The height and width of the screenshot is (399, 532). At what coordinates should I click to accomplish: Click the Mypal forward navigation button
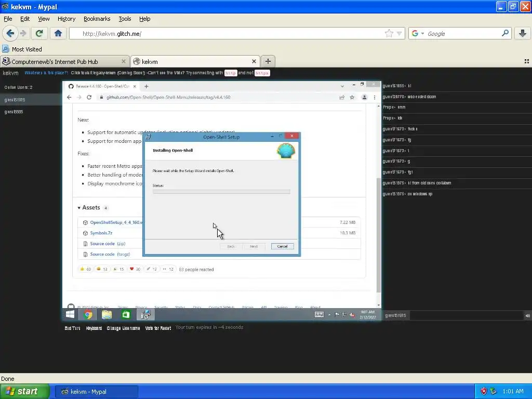tap(23, 33)
